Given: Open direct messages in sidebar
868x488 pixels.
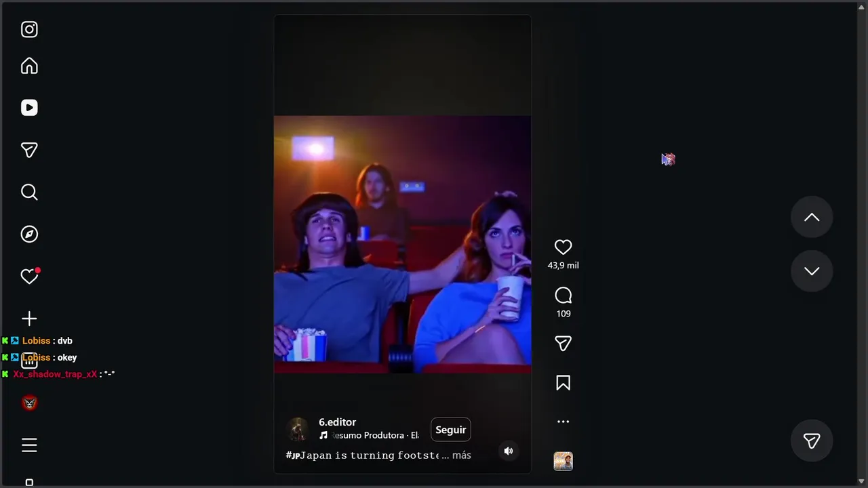Looking at the screenshot, I should (x=29, y=150).
